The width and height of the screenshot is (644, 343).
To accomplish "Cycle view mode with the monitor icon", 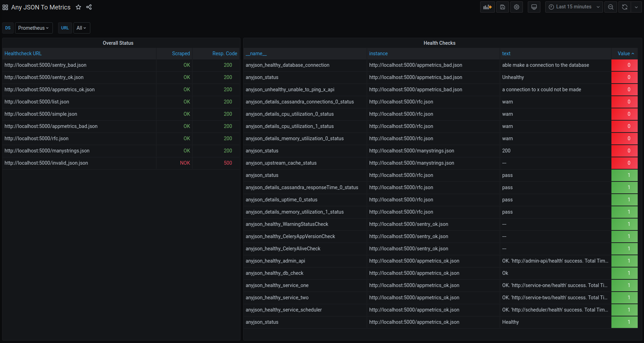I will coord(534,7).
